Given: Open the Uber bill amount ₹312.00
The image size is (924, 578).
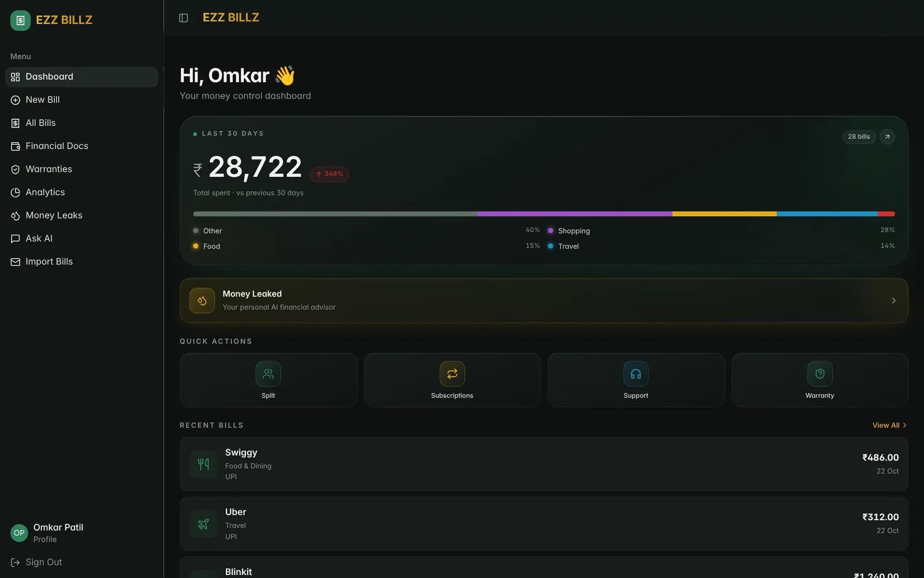Looking at the screenshot, I should pyautogui.click(x=880, y=517).
